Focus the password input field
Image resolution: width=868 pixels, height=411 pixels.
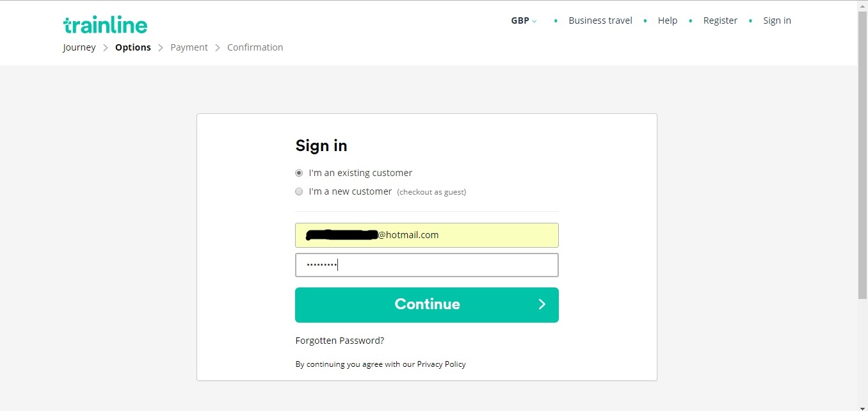pyautogui.click(x=427, y=265)
